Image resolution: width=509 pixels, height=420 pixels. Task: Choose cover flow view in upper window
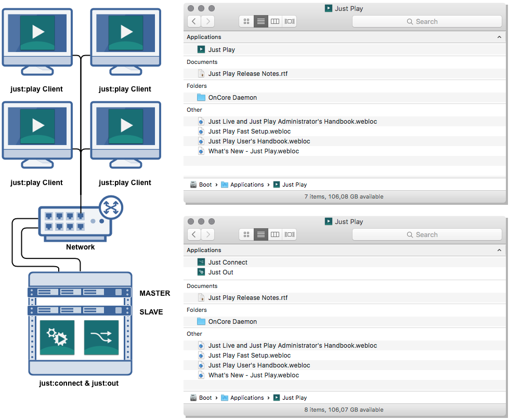(289, 21)
